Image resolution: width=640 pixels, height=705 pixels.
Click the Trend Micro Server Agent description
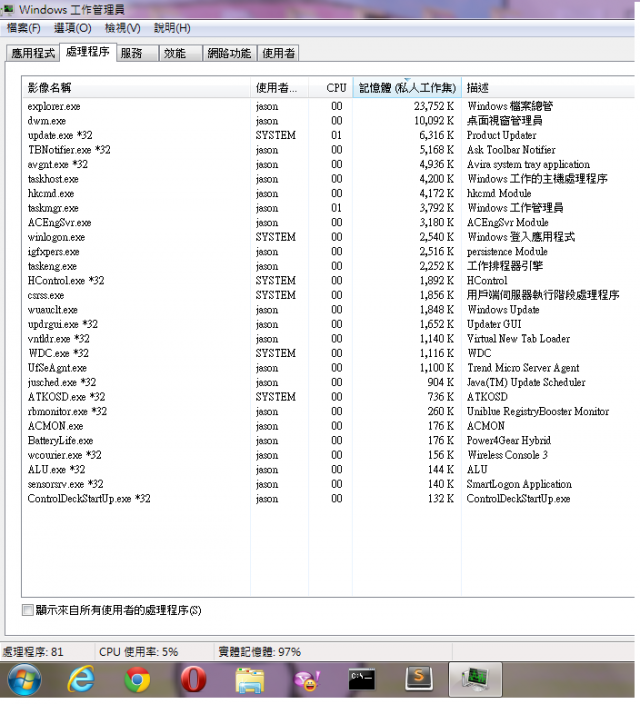523,368
